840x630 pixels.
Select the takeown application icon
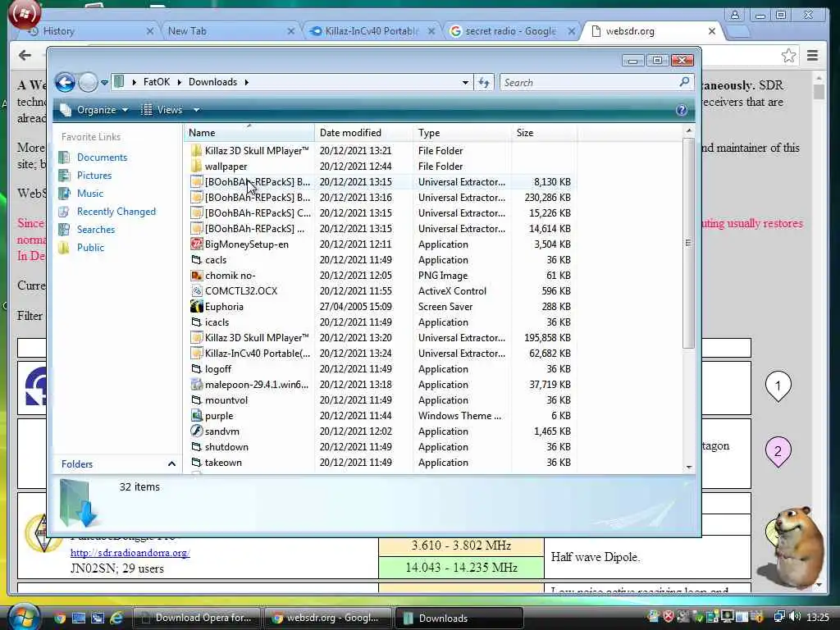pyautogui.click(x=197, y=462)
